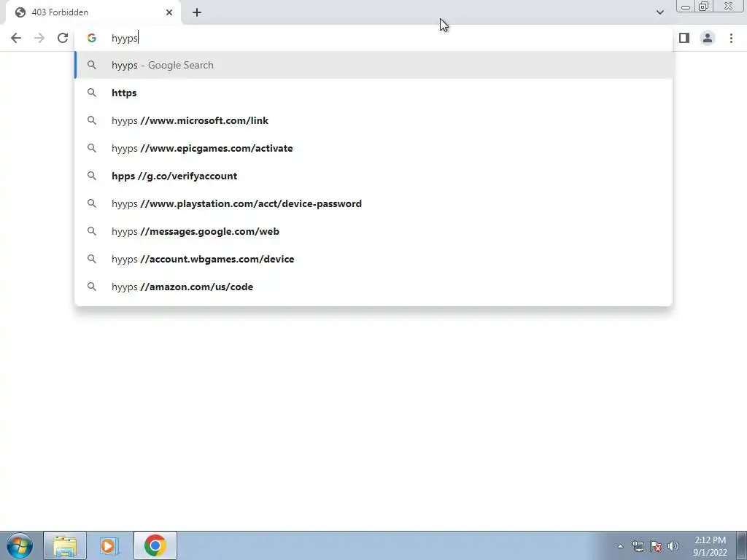Select the g.co/verifyaccount suggestion

tap(373, 176)
